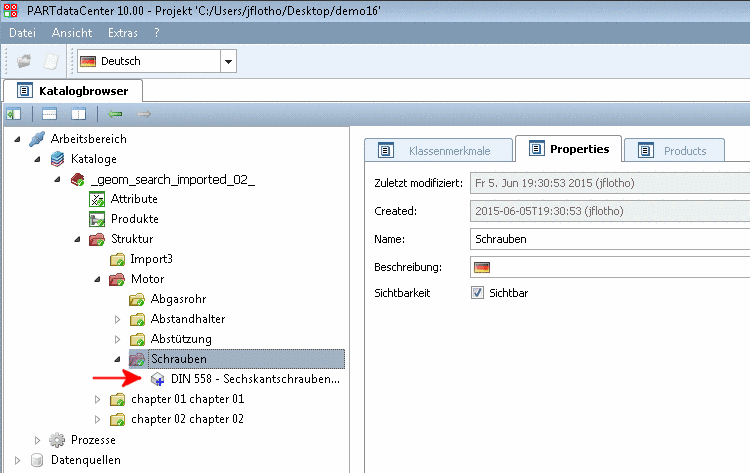Click the Schrauben folder icon
Screen dimensions: 750x473
point(137,359)
